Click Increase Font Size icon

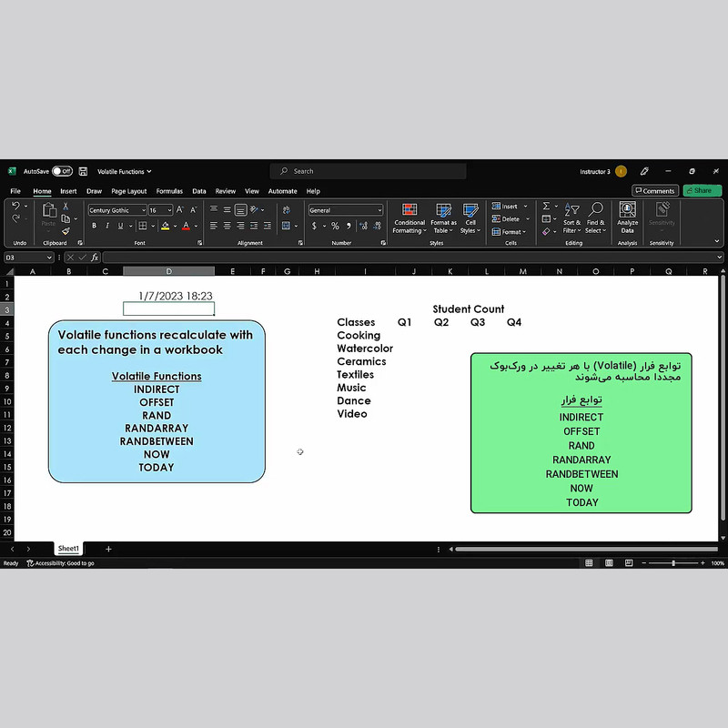point(180,210)
